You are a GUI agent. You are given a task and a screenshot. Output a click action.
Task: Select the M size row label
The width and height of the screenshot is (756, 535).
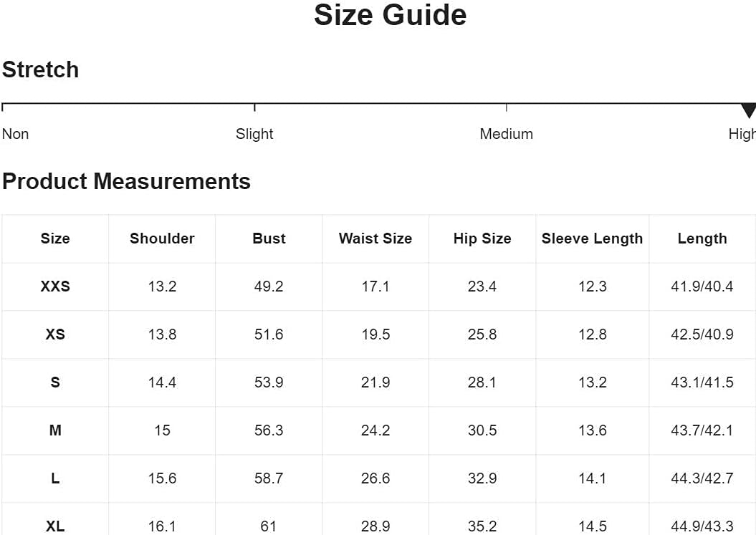point(55,430)
